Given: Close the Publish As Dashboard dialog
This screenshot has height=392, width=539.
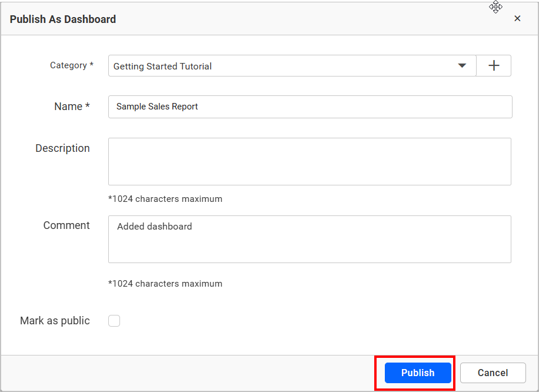Looking at the screenshot, I should (517, 18).
